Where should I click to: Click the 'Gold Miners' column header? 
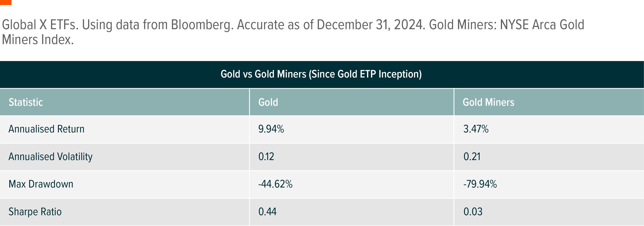(x=488, y=102)
